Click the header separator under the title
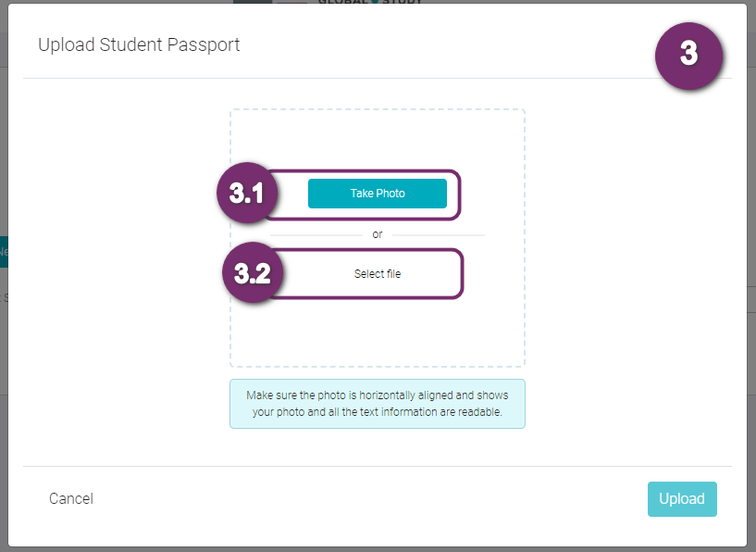This screenshot has height=552, width=756. coord(377,78)
